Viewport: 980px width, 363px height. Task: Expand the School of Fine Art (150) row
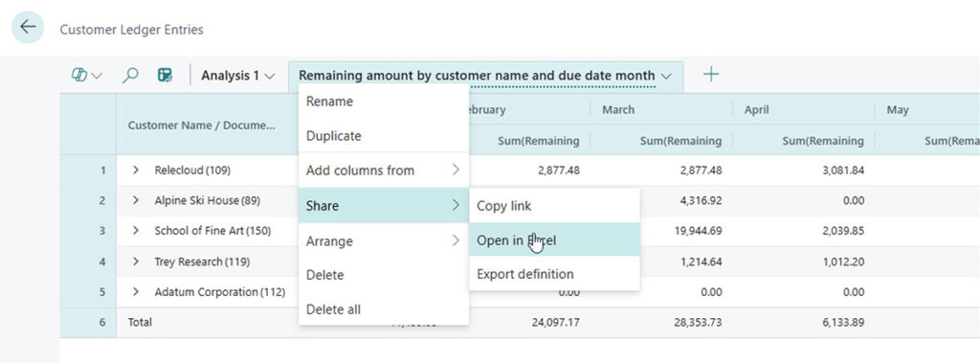tap(136, 230)
